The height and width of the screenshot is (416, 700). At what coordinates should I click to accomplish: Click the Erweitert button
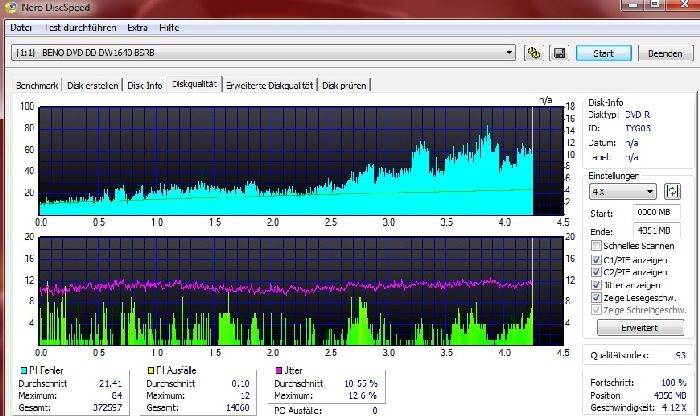[x=640, y=328]
